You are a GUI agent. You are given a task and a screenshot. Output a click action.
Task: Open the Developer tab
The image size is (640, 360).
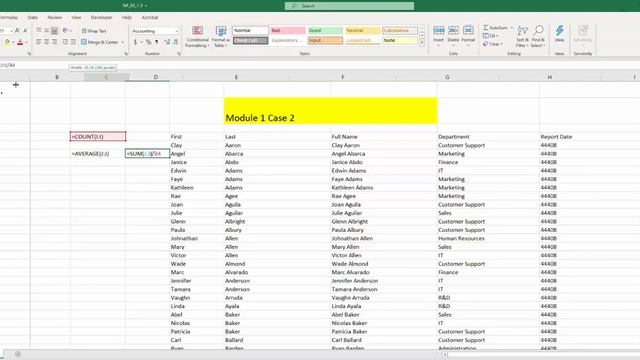coord(101,18)
